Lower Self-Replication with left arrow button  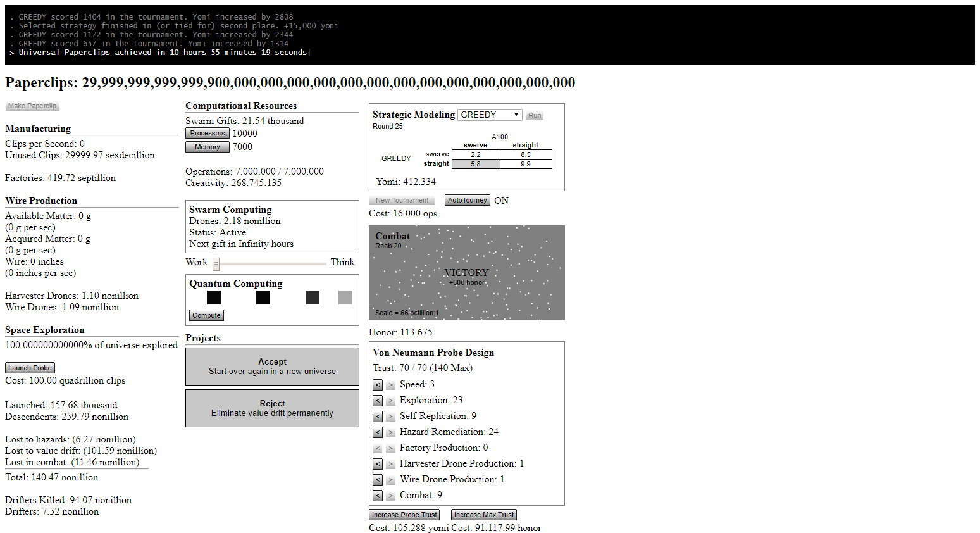(x=378, y=417)
